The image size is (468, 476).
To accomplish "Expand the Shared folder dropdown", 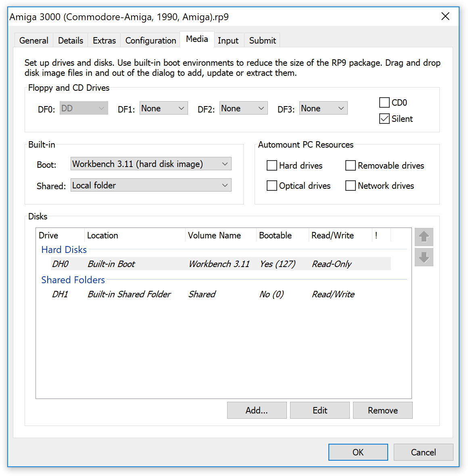I will click(151, 185).
